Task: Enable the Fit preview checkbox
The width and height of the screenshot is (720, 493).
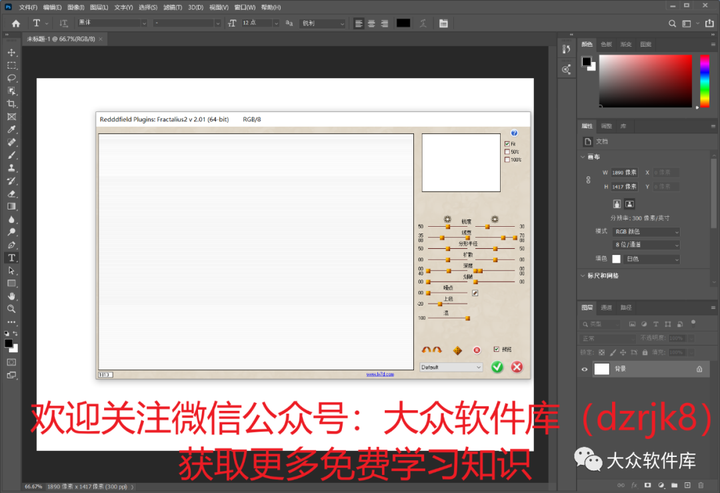Action: pyautogui.click(x=507, y=144)
